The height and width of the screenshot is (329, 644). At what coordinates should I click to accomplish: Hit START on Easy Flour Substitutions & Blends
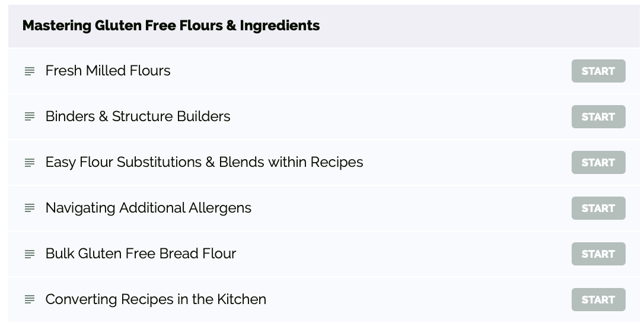click(598, 163)
